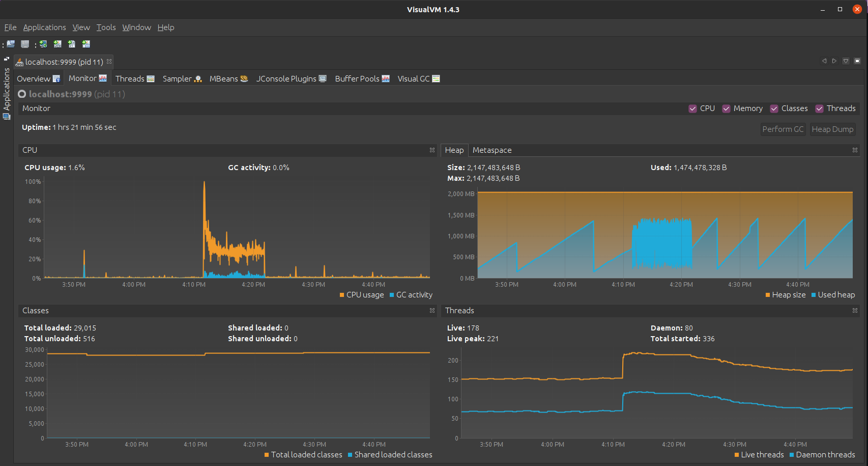Screen dimensions: 868x466
Task: Click the Add Application Snapshot icon
Action: 86,44
